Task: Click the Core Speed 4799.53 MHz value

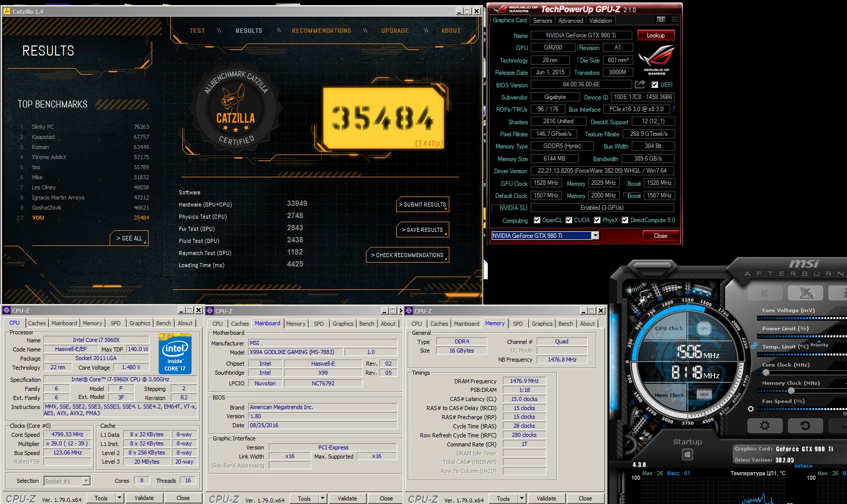Action: coord(67,434)
